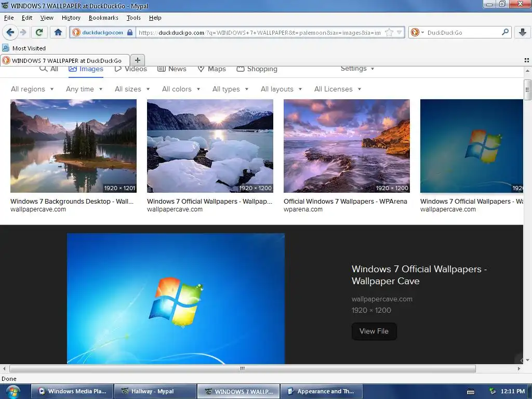Expand the All regions filter
Screen dimensions: 532x399
tap(32, 89)
